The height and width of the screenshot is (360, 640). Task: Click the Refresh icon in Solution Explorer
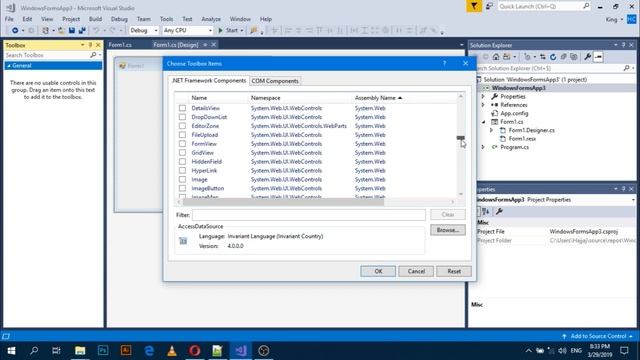click(553, 57)
